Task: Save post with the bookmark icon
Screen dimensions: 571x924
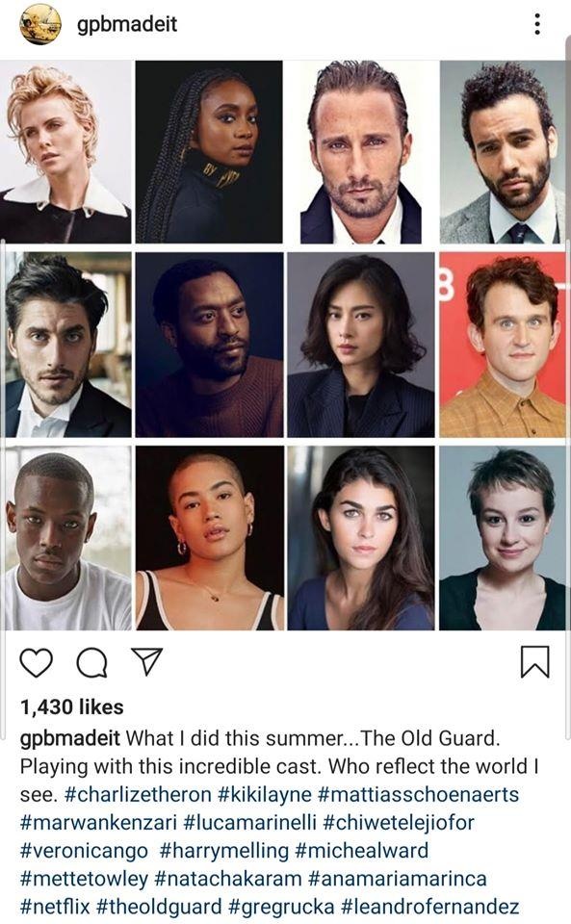Action: click(535, 661)
